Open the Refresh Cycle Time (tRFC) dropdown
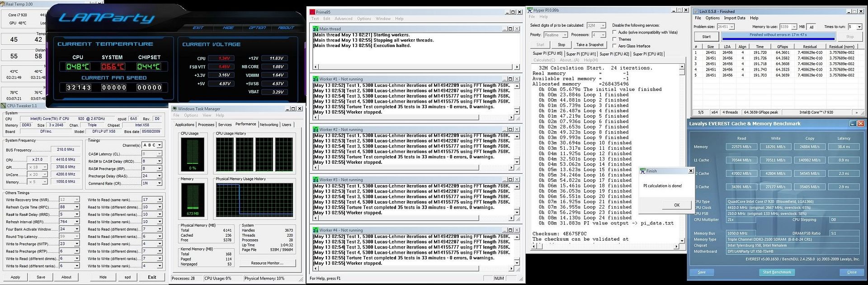 77,207
